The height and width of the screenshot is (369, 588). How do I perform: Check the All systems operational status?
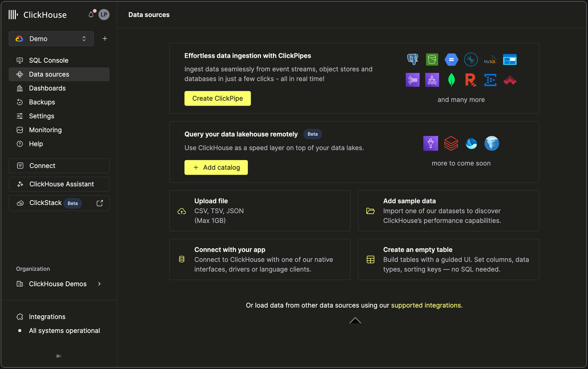(59, 331)
